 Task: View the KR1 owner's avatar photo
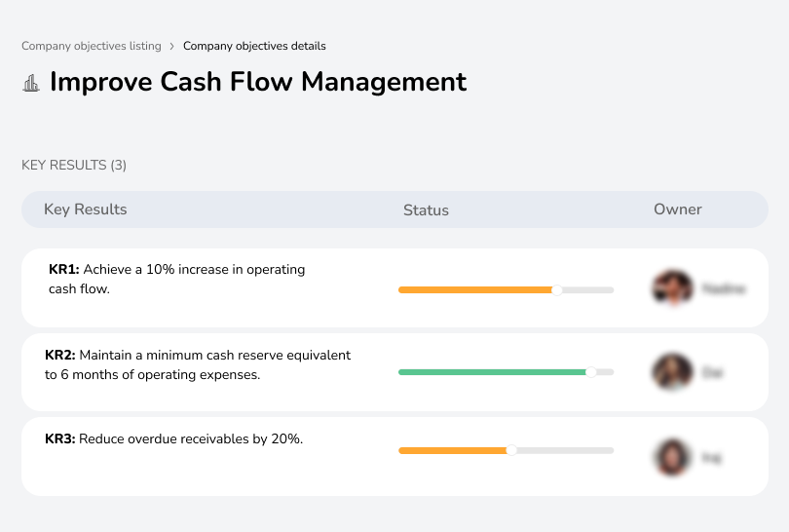671,288
